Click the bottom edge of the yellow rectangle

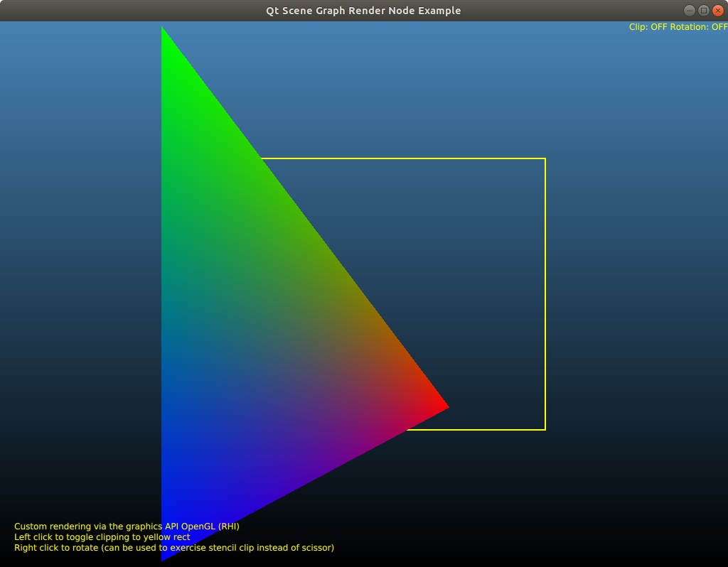(x=476, y=429)
